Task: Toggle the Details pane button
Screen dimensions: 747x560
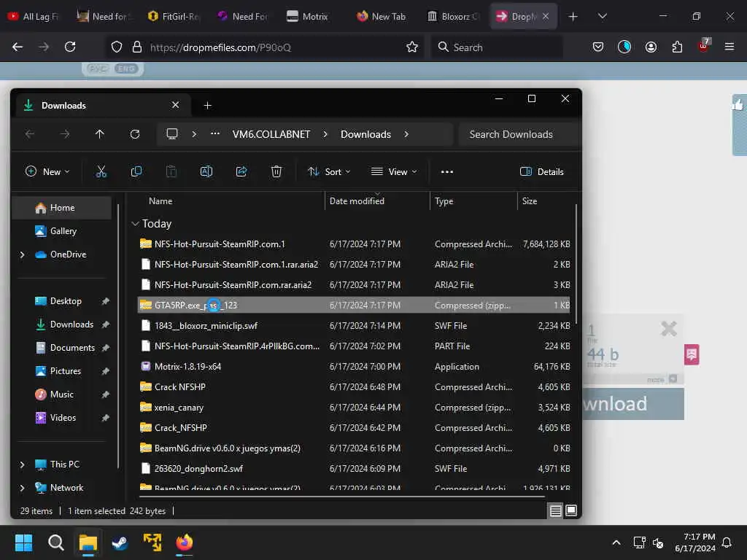Action: coord(542,171)
